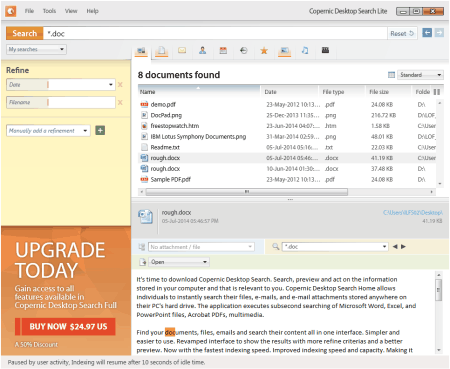
Task: Select Readme.txt in results
Action: pyautogui.click(x=287, y=147)
